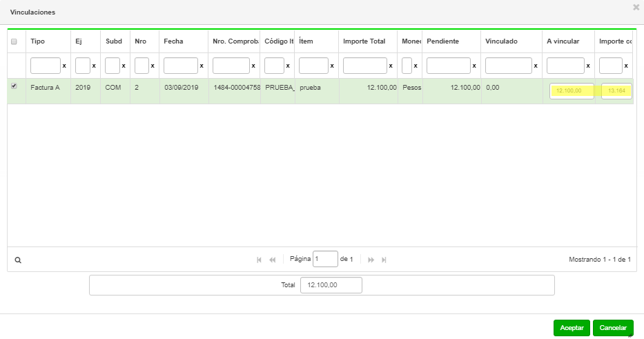Clear the Nro filter with its x
This screenshot has height=339, width=644.
coord(153,66)
